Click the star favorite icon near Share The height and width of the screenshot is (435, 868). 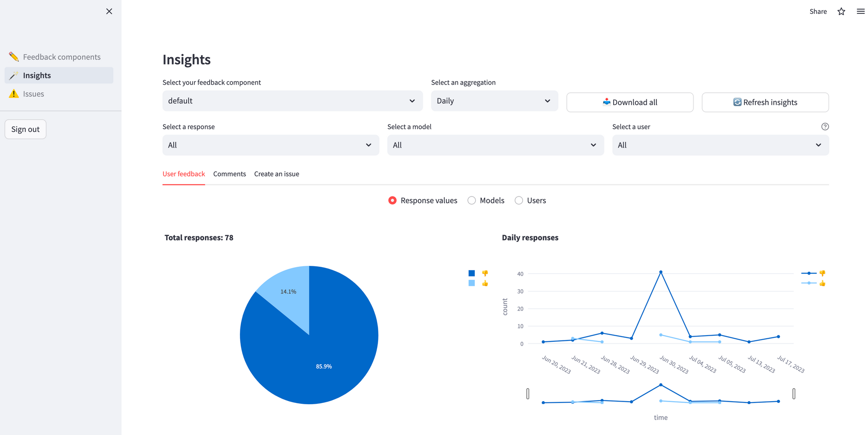(841, 11)
